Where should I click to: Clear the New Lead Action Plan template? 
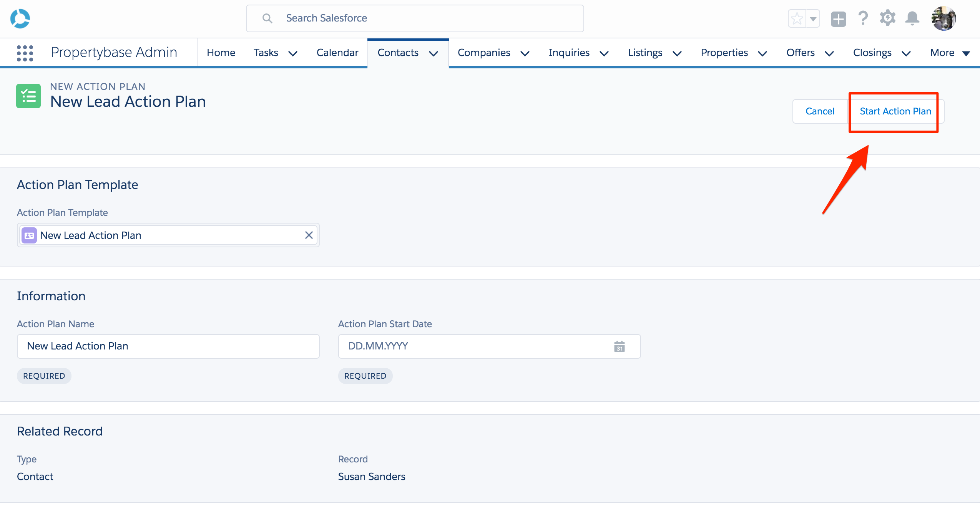tap(309, 235)
